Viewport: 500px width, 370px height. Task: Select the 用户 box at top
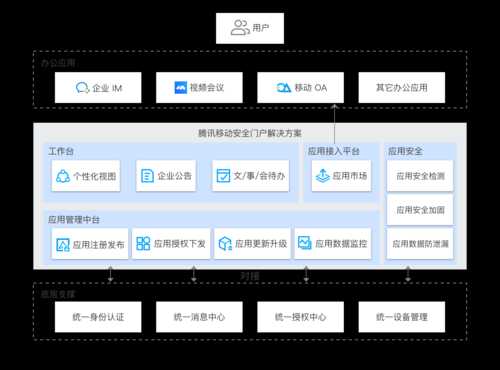click(x=250, y=28)
